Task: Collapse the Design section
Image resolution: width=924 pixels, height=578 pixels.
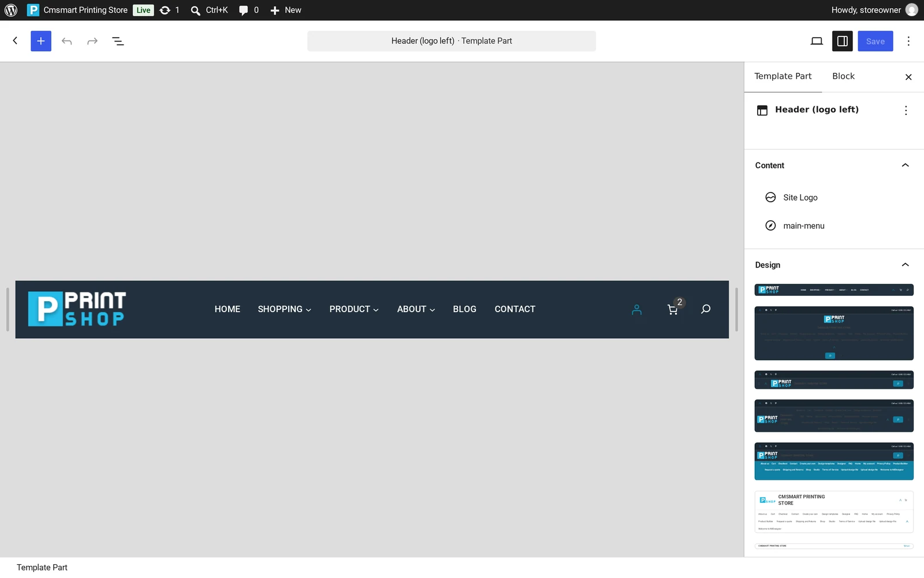Action: (834, 265)
